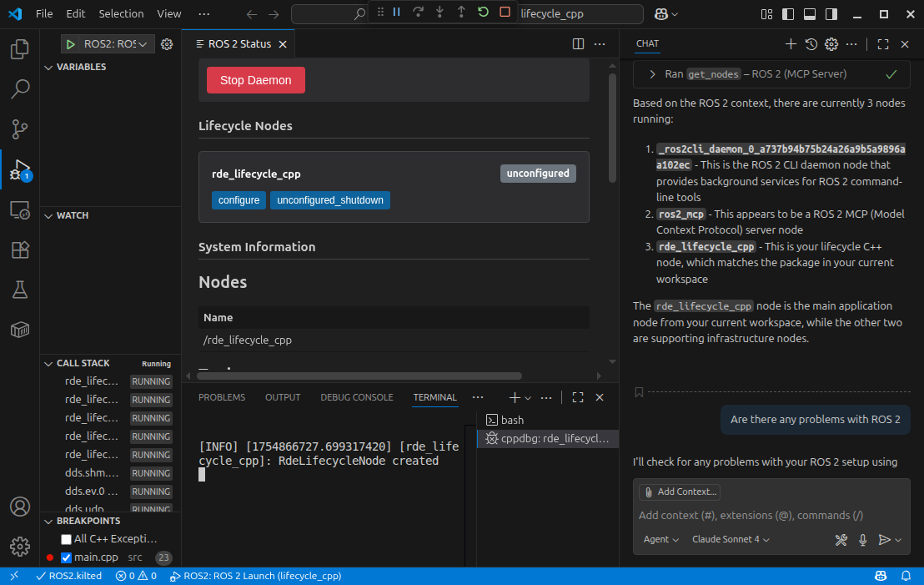Screen dimensions: 924x585
Task: Click the editor vertical scrollbar
Action: tap(612, 128)
